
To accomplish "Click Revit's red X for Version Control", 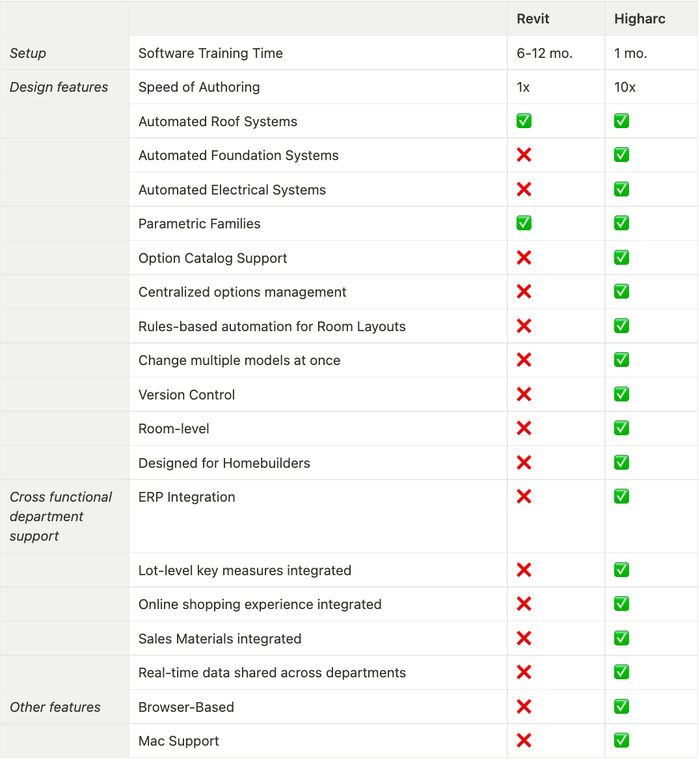I will [x=524, y=394].
